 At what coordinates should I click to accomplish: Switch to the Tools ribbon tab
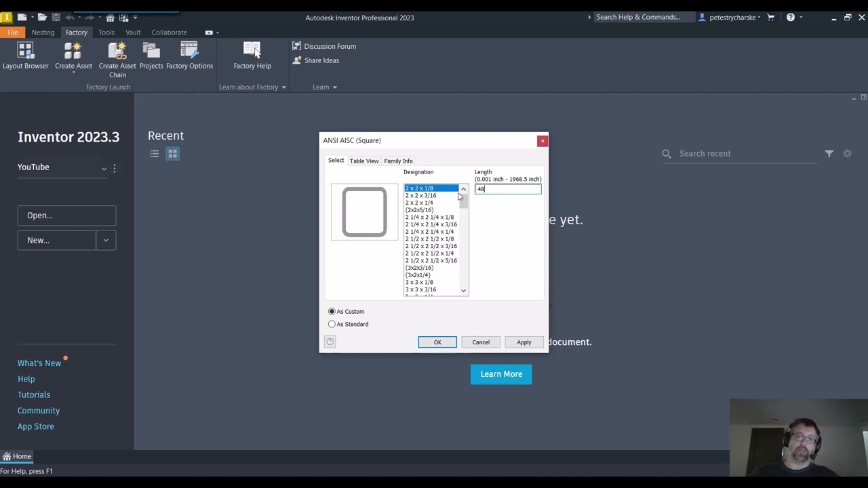106,33
